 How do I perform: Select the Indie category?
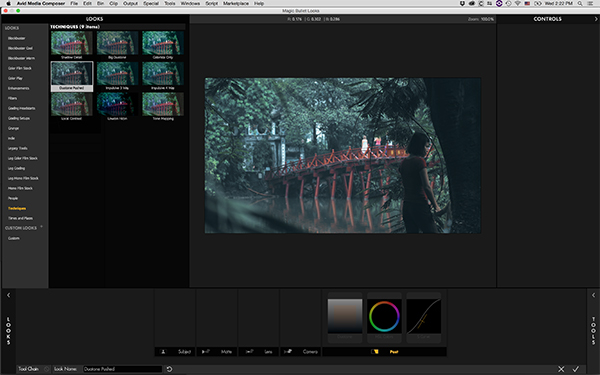click(11, 138)
